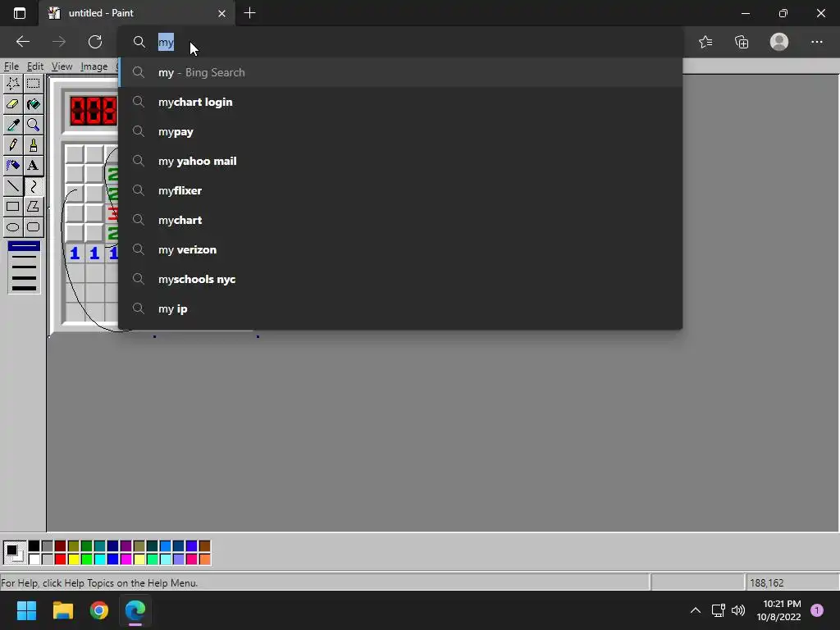Open the Windows Start menu
This screenshot has height=630, width=840.
[26, 610]
